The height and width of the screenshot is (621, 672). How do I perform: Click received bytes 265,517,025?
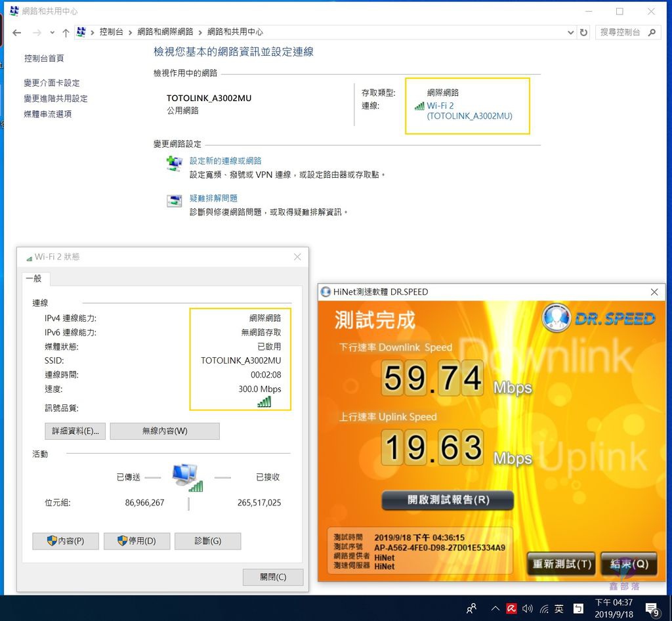click(259, 502)
